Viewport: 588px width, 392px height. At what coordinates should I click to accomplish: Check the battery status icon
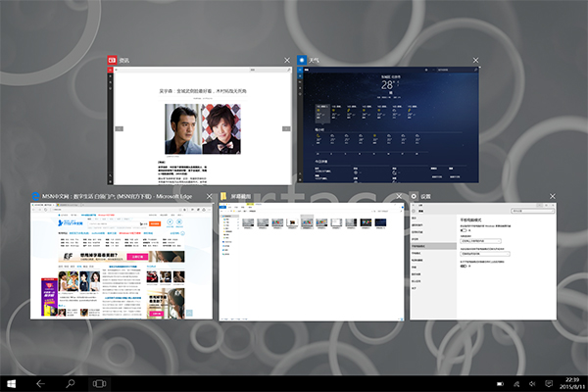tap(500, 384)
